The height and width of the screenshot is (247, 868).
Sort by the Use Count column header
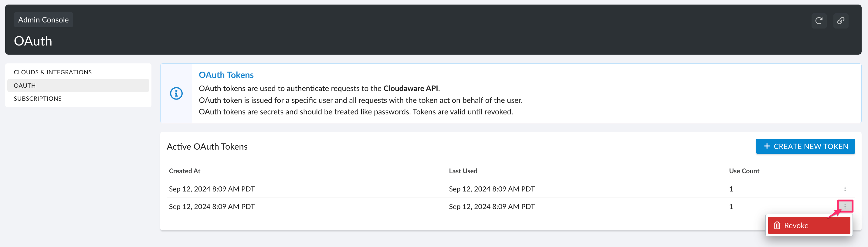click(x=744, y=171)
